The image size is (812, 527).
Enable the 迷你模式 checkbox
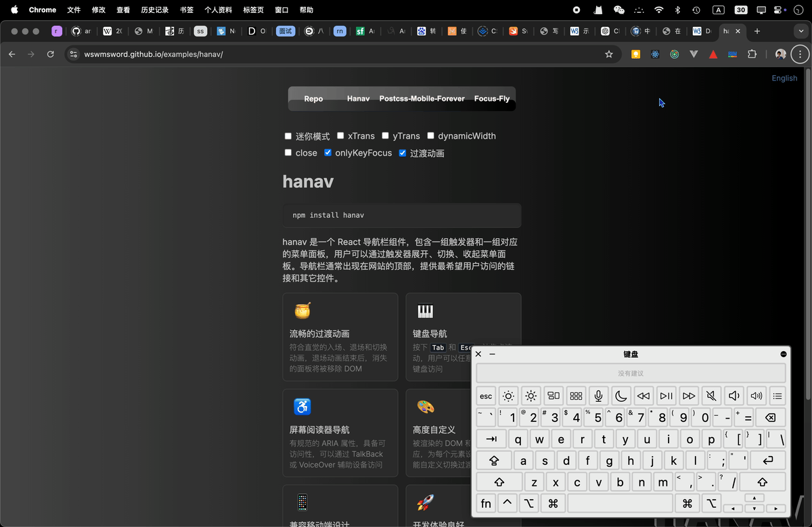click(288, 136)
